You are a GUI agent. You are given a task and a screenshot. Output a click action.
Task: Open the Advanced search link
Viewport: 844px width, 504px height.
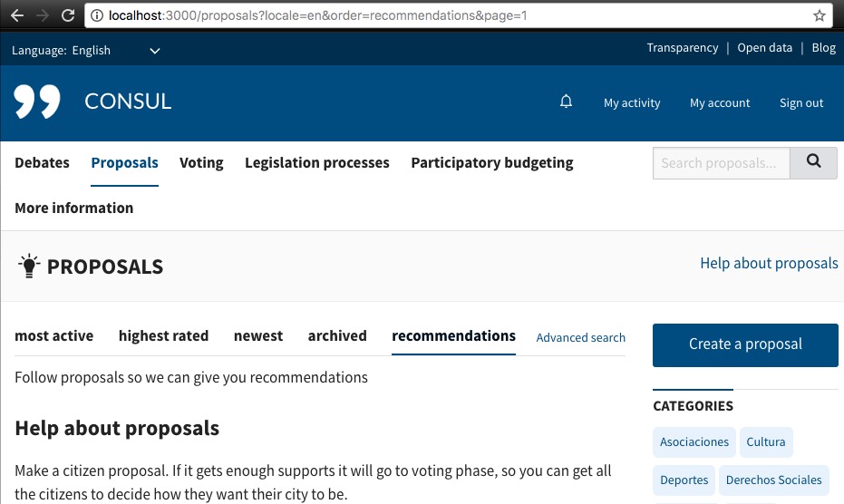580,338
